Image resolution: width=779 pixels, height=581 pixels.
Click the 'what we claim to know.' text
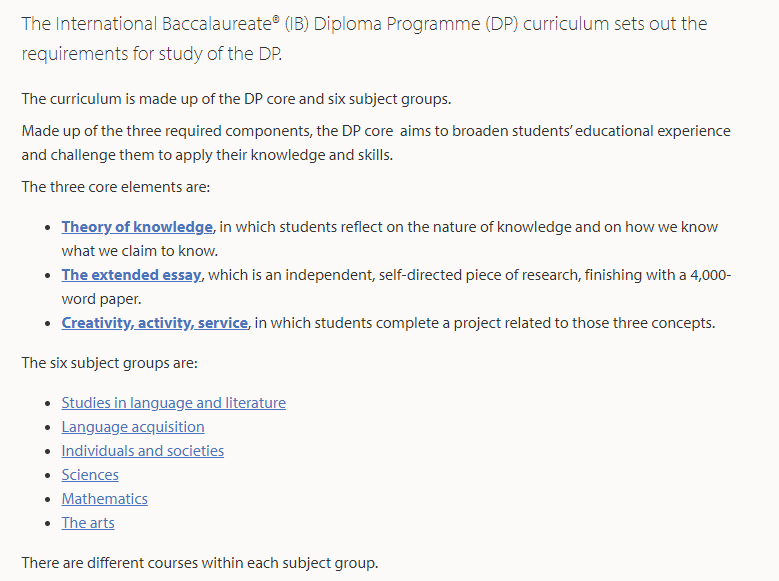click(140, 251)
